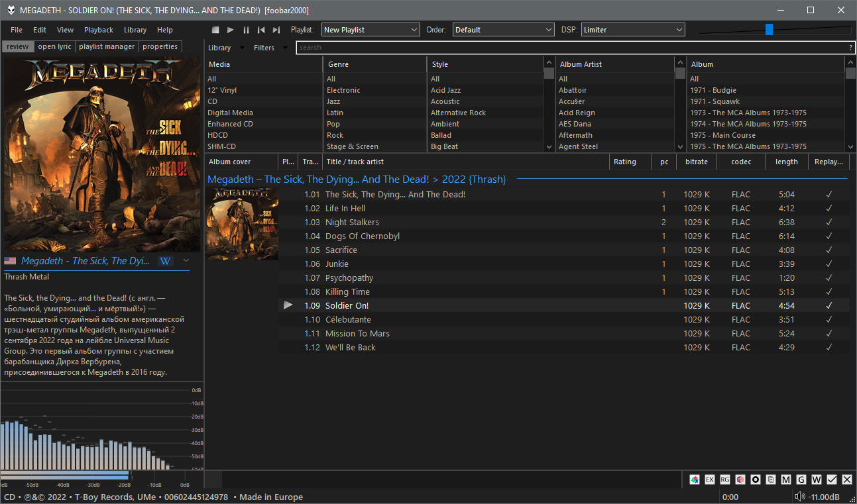This screenshot has height=504, width=857.
Task: Click the EX icon in bottom toolbar
Action: coord(710,479)
